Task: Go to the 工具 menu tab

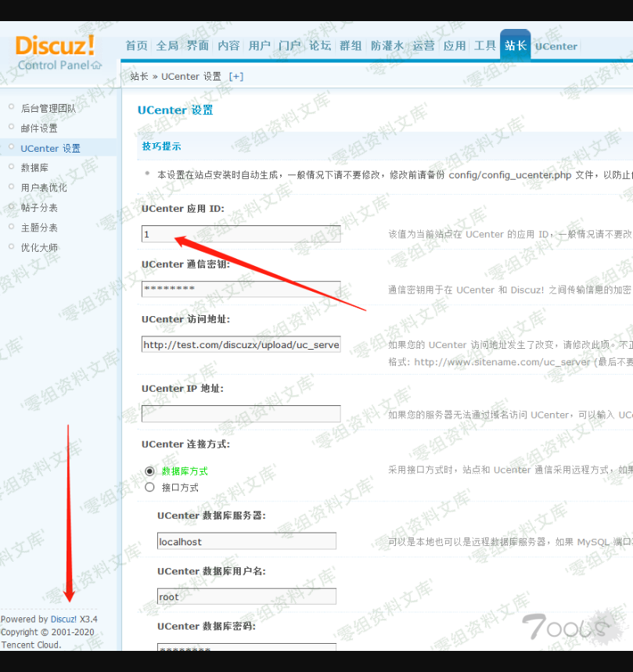Action: pyautogui.click(x=484, y=46)
